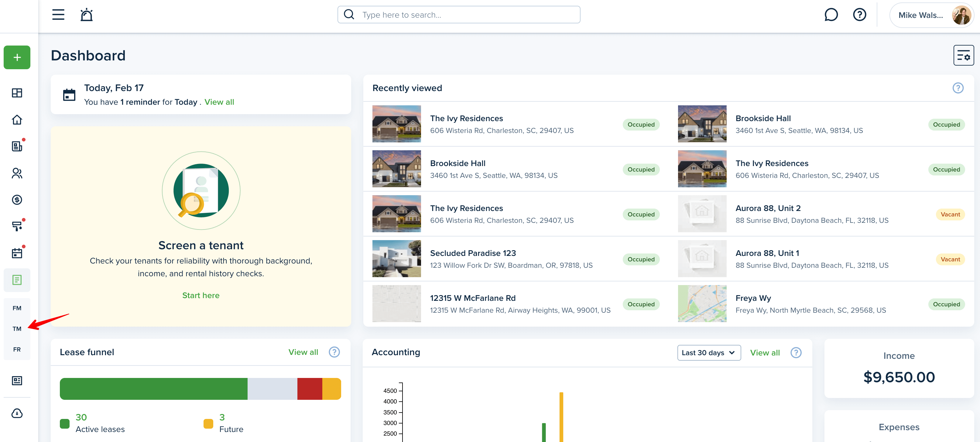Image resolution: width=980 pixels, height=442 pixels.
Task: Open the hamburger menu
Action: tap(58, 15)
